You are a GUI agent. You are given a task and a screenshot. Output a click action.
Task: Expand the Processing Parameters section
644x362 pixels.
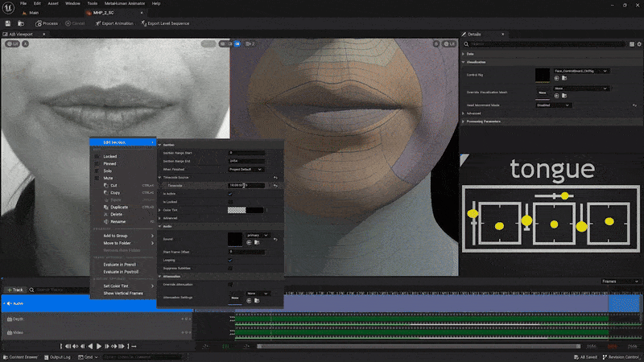[464, 121]
